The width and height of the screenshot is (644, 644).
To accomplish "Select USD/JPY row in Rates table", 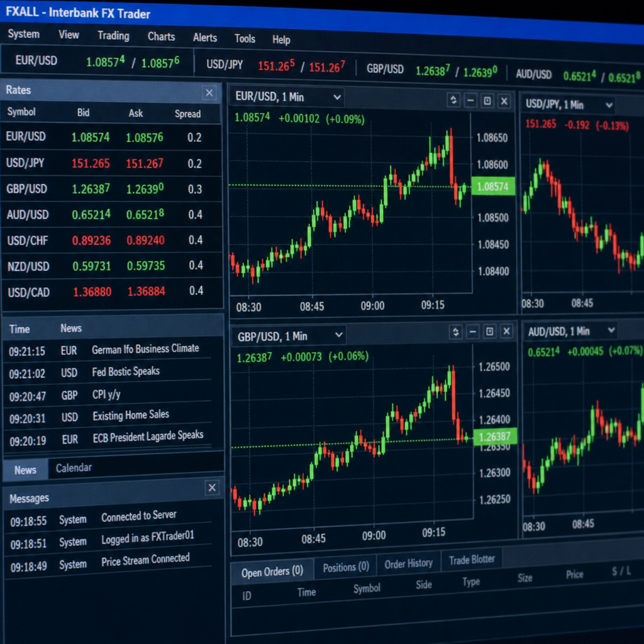I will pos(112,163).
